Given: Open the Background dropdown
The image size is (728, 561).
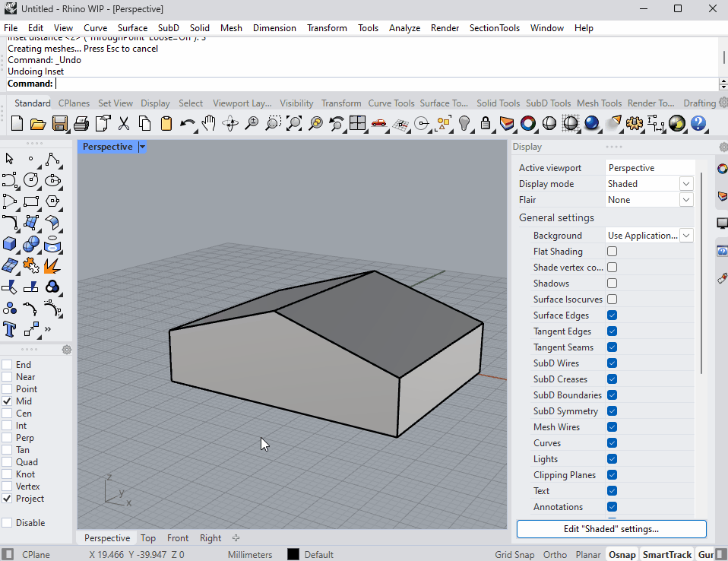Looking at the screenshot, I should click(685, 236).
